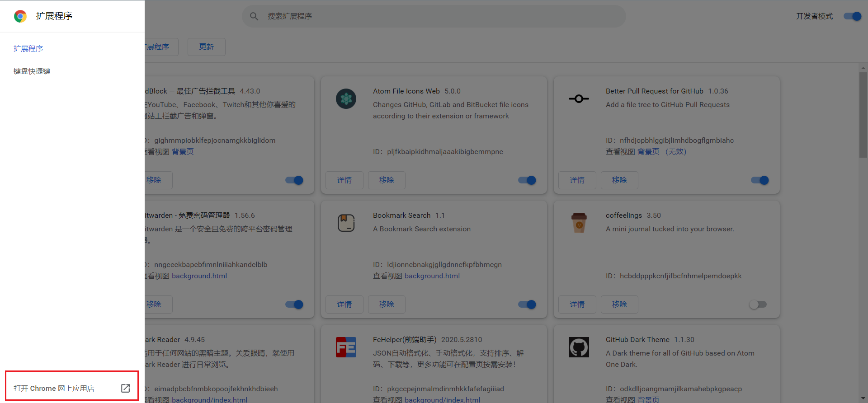Click 移除 for Atom File Icons Web

point(387,180)
